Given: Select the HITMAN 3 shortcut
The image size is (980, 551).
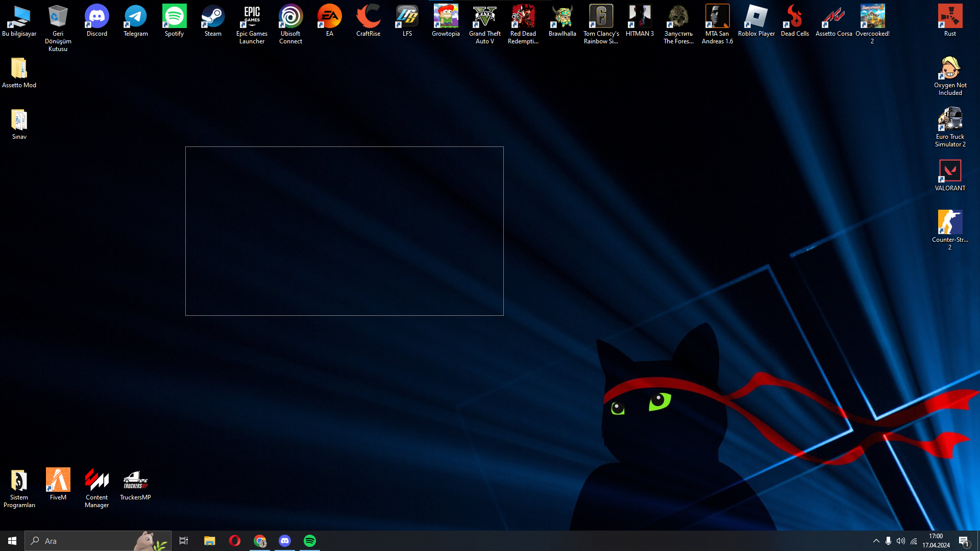Looking at the screenshot, I should tap(640, 21).
